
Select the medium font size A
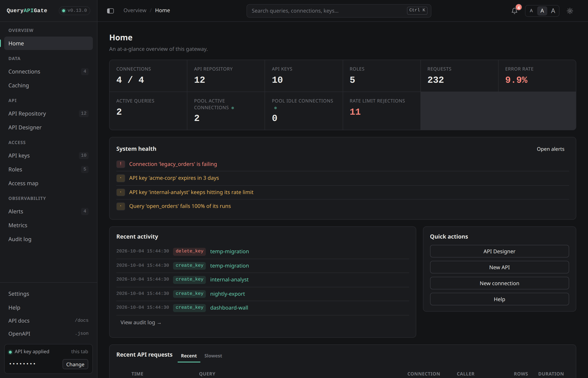click(x=542, y=11)
